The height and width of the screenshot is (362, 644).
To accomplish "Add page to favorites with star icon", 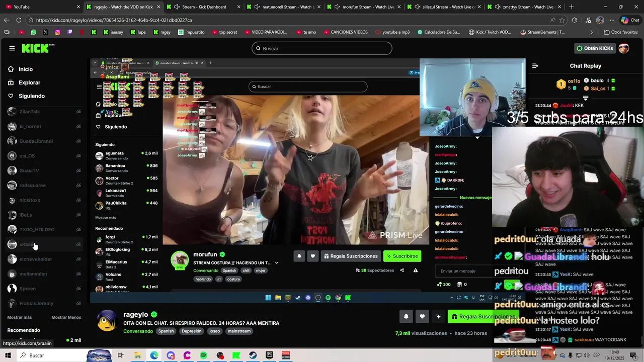I will click(562, 20).
